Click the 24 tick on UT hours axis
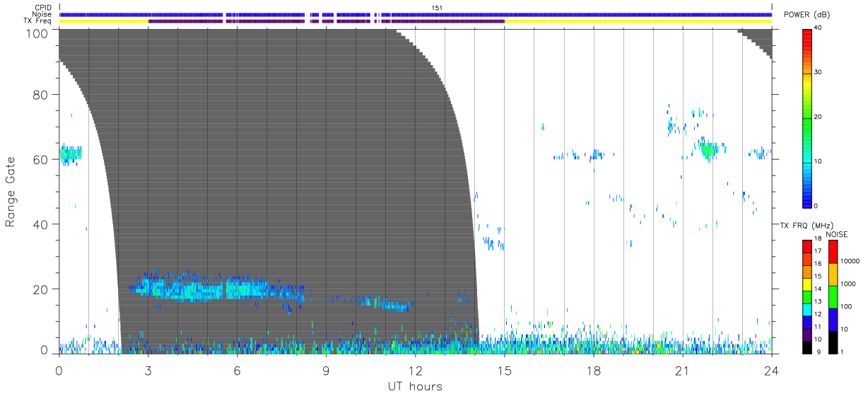The height and width of the screenshot is (401, 868). (772, 370)
